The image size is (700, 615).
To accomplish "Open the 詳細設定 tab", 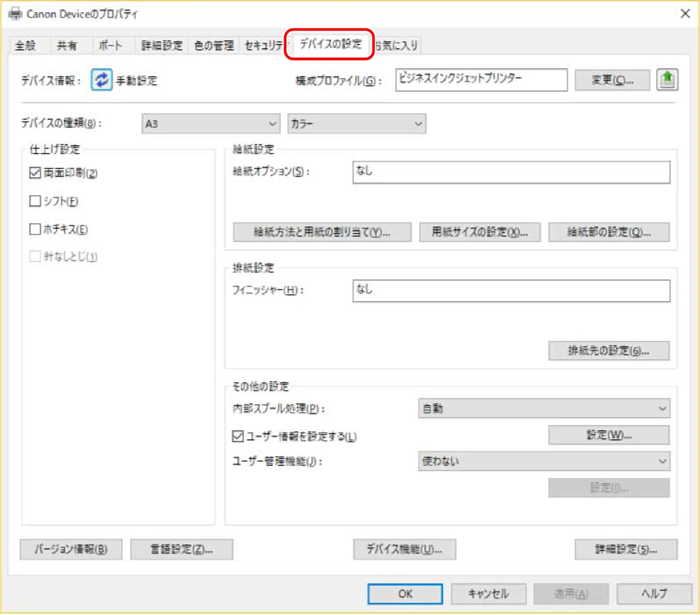I will coord(162,46).
